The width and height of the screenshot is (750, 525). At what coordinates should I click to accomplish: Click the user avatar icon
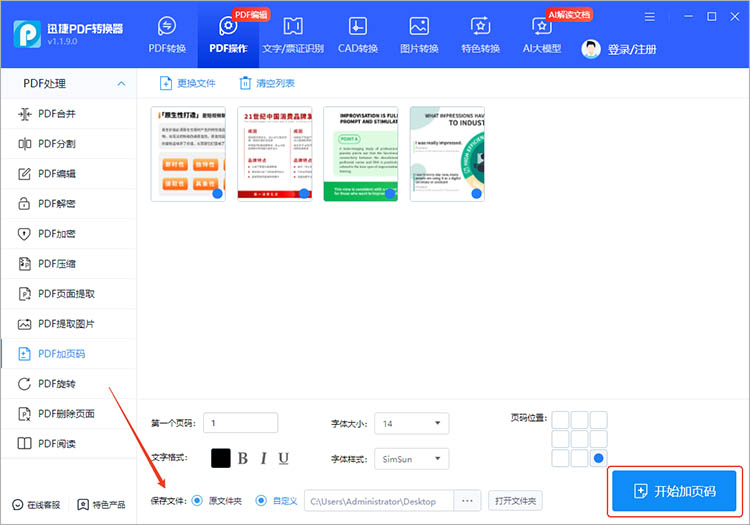[591, 49]
